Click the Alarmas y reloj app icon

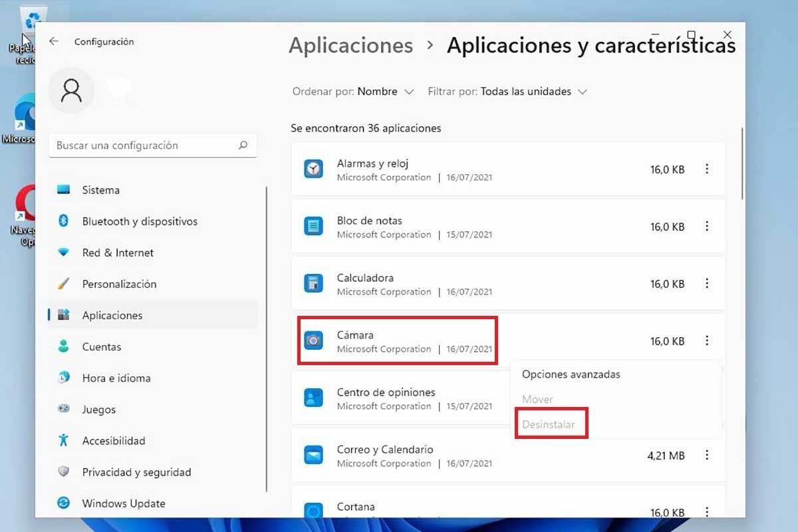point(313,169)
